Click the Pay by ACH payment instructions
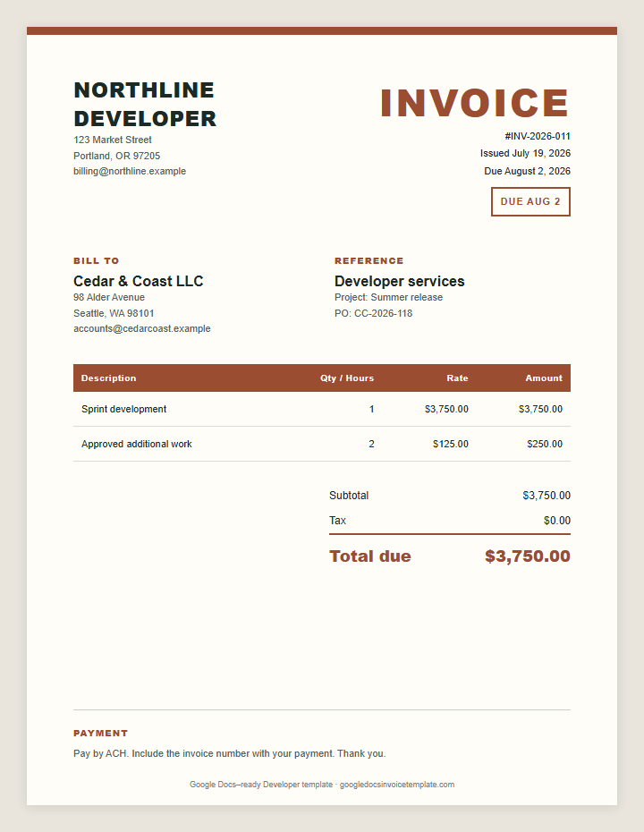644x832 pixels. pos(230,753)
